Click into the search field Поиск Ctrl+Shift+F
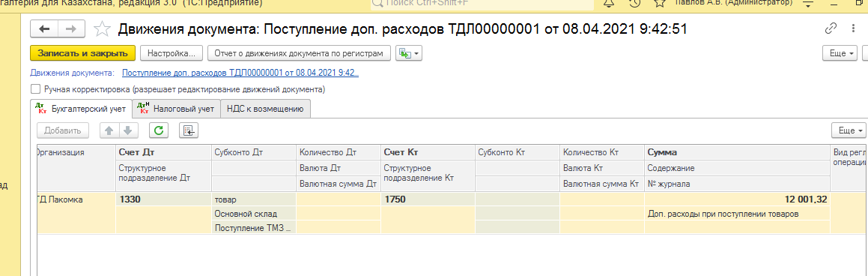The image size is (868, 276). (x=482, y=3)
